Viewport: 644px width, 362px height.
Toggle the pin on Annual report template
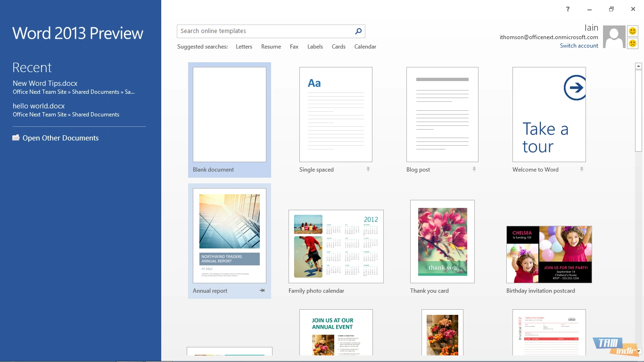(262, 291)
